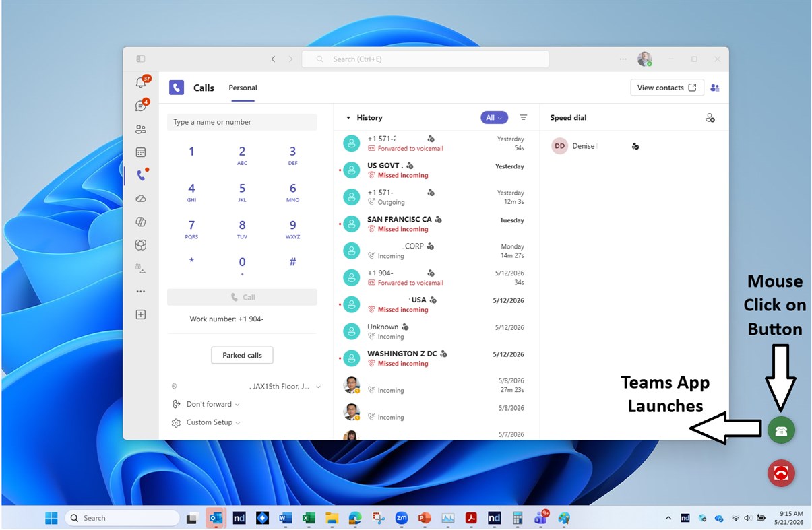Open Excel from the taskbar
This screenshot has height=530, width=812.
309,518
